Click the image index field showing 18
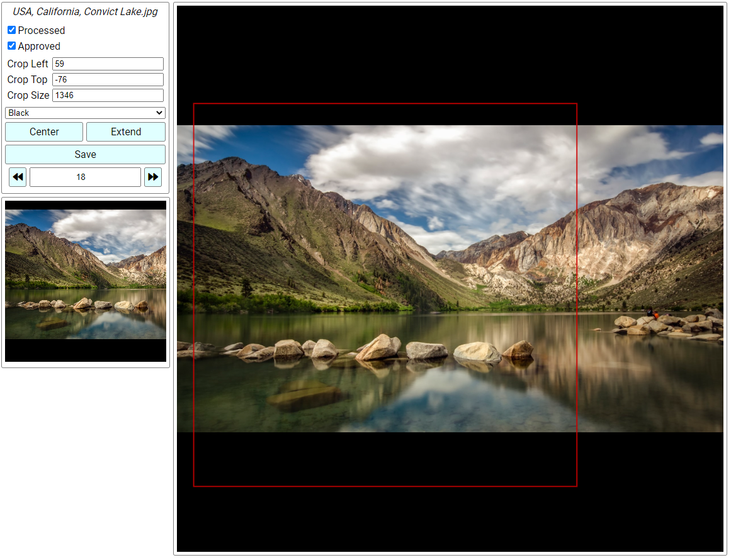Viewport: 731px width, 560px height. point(85,177)
